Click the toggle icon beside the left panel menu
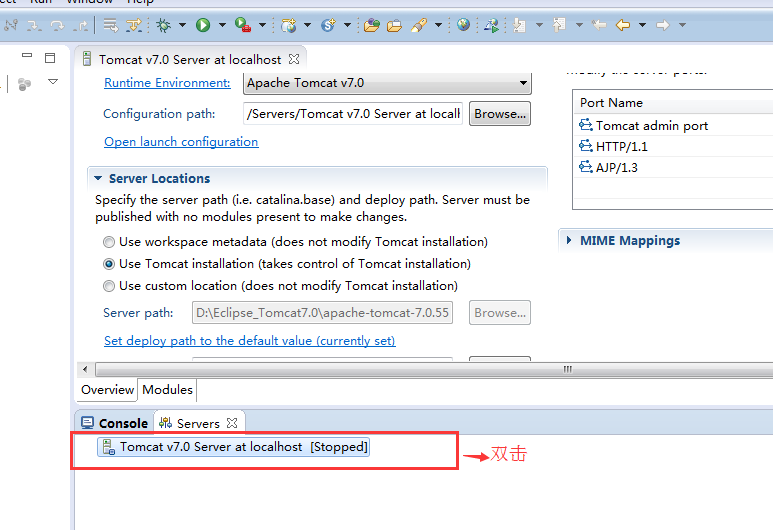This screenshot has height=530, width=773. click(x=24, y=84)
